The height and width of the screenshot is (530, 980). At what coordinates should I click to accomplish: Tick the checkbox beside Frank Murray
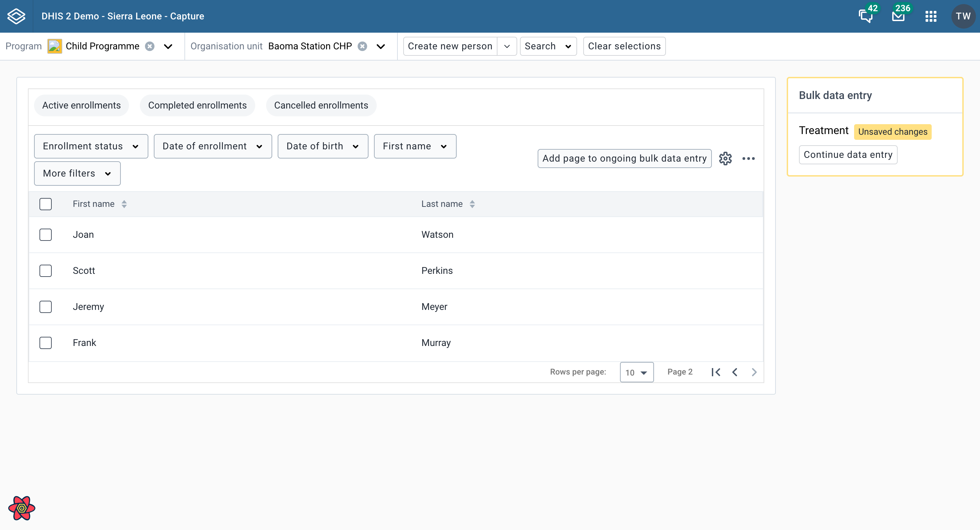[x=45, y=343]
